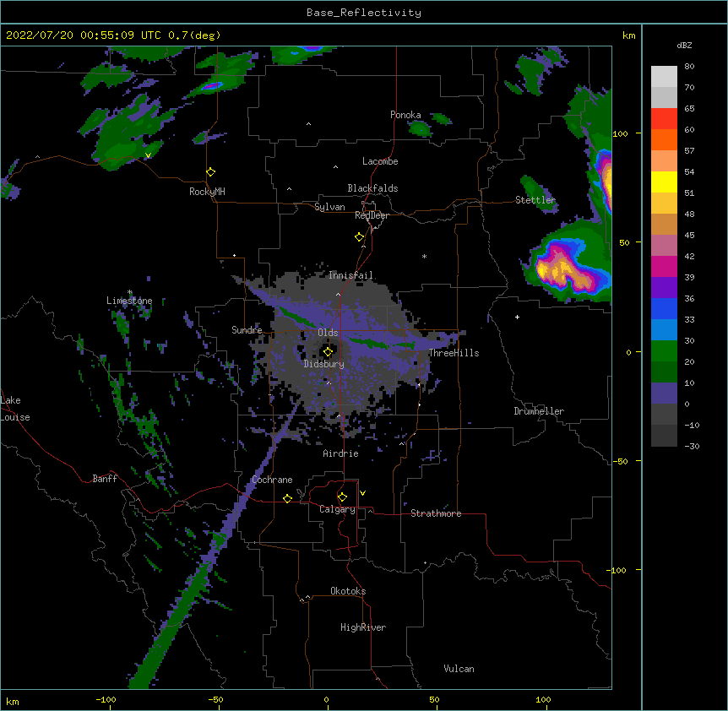Select the yellow diamond marker south of RedDeer

[x=359, y=237]
